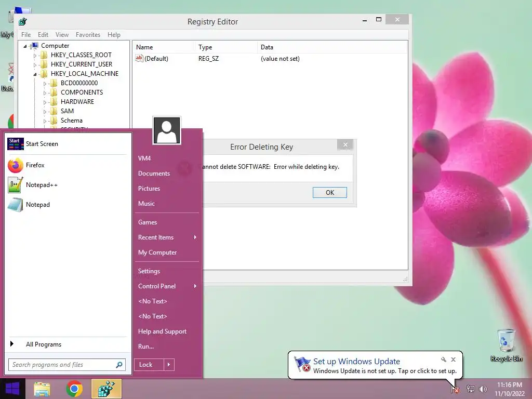532x399 pixels.
Task: Expand HKEY_CURRENT_USER node
Action: pyautogui.click(x=35, y=65)
